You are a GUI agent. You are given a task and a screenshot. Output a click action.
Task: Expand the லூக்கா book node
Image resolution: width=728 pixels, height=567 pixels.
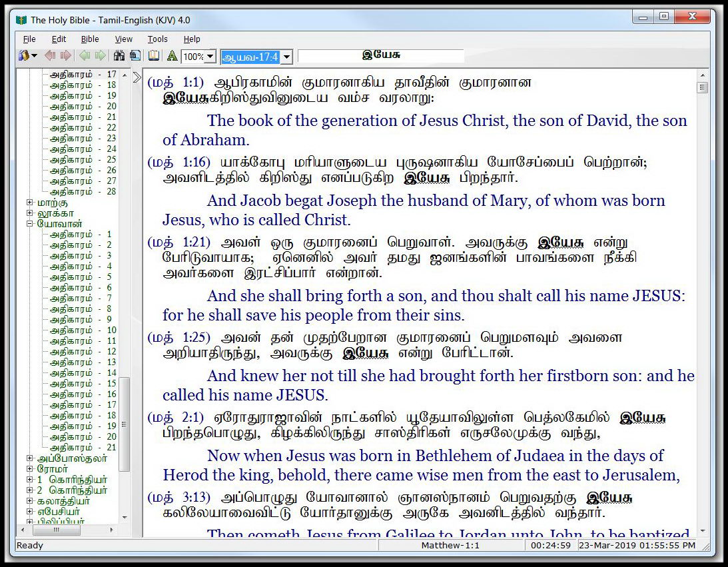[x=30, y=213]
